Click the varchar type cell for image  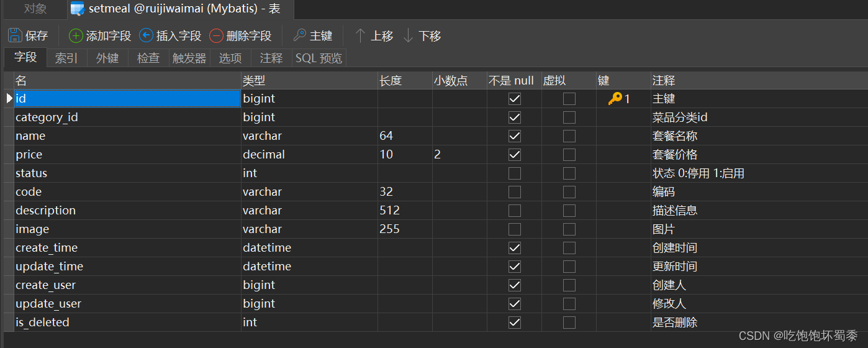click(x=309, y=229)
